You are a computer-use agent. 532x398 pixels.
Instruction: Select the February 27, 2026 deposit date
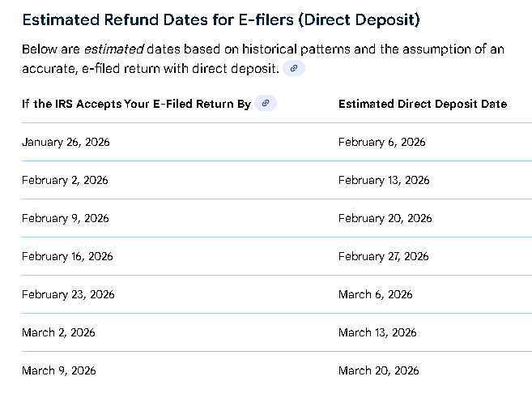pyautogui.click(x=384, y=256)
